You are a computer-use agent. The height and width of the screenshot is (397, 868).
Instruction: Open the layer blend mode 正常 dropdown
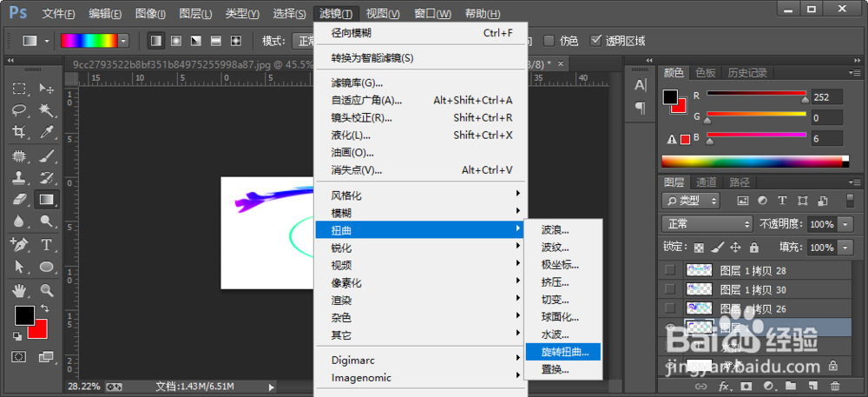707,224
